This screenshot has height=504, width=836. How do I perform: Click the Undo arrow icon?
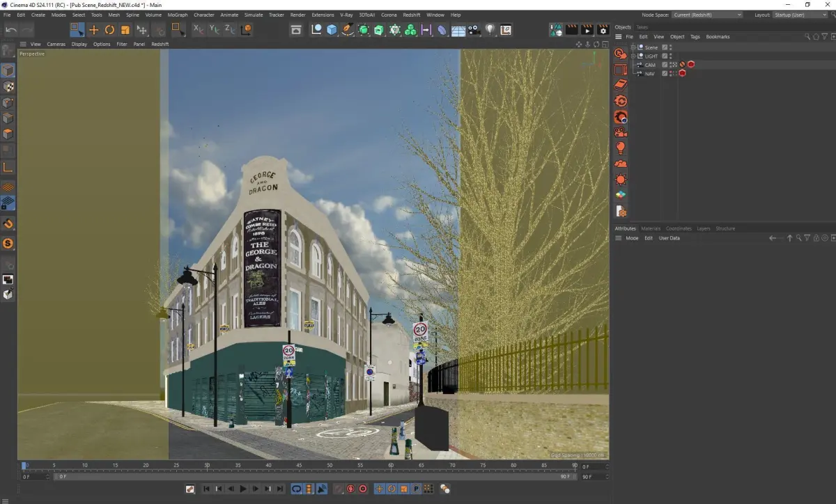tap(11, 30)
